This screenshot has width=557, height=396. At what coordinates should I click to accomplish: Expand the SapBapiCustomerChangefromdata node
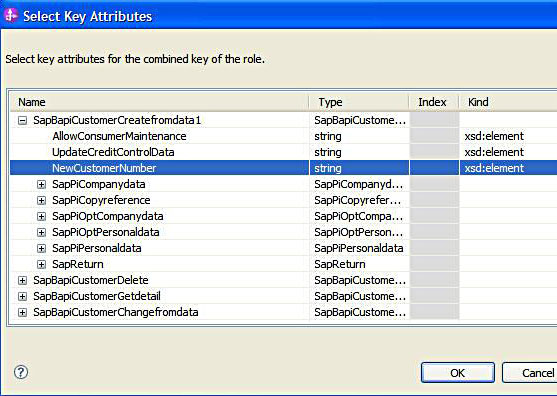(22, 313)
